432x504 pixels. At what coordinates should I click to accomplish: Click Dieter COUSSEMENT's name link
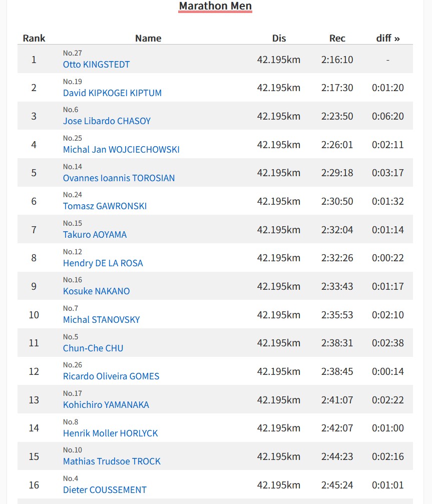point(105,490)
